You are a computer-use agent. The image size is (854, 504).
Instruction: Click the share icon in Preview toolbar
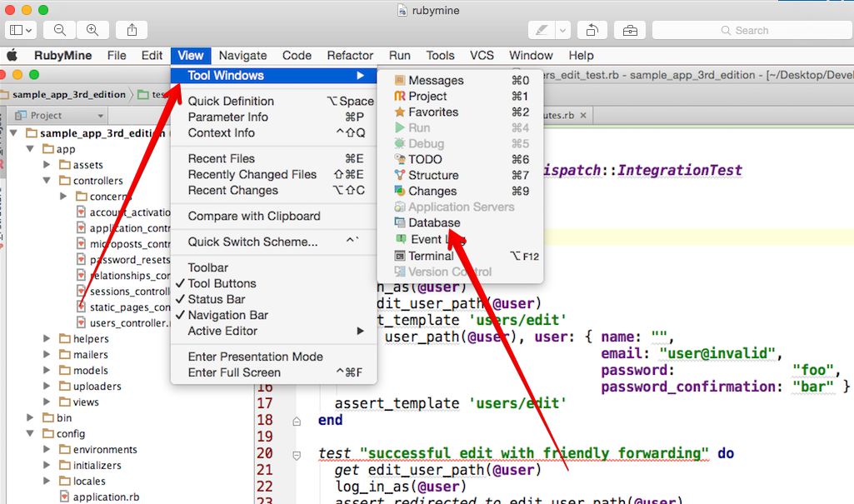tap(132, 31)
